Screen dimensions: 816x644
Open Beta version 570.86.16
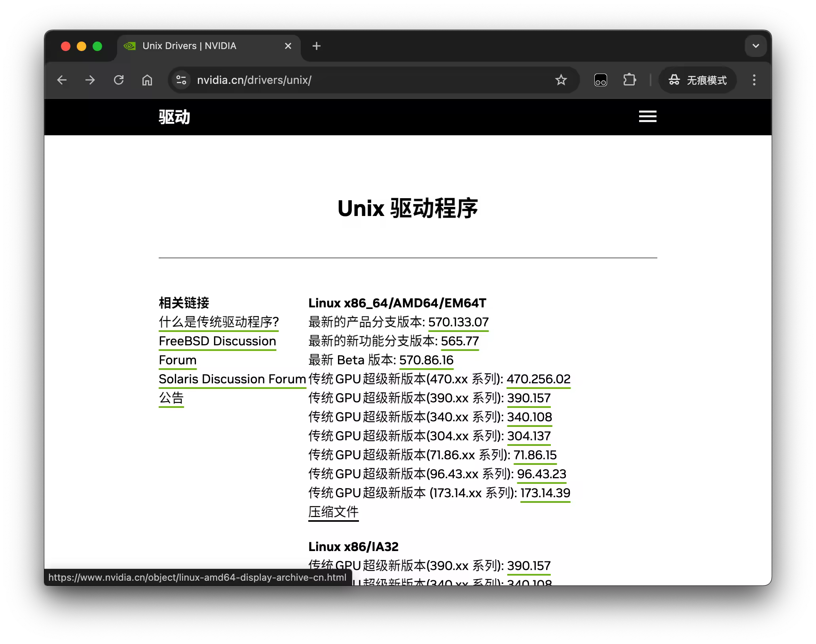(x=426, y=360)
